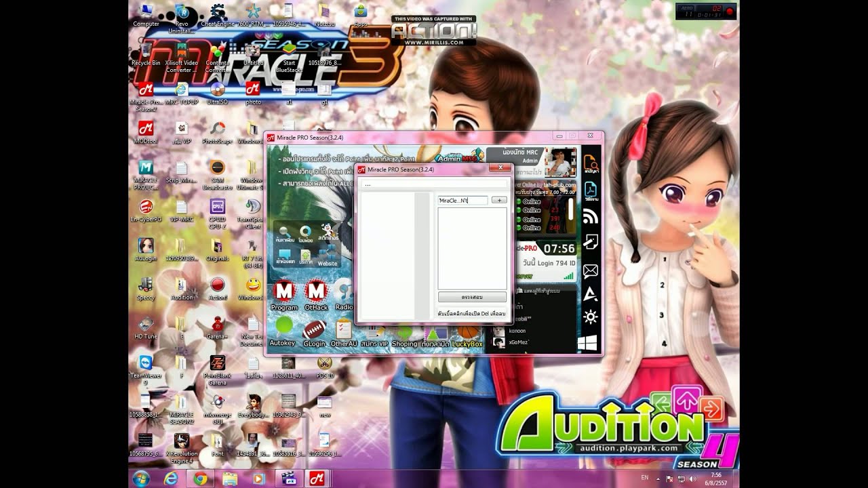Open XRevolution Engine 4 desktop shortcut
Screen dimensions: 868x488
point(182,449)
